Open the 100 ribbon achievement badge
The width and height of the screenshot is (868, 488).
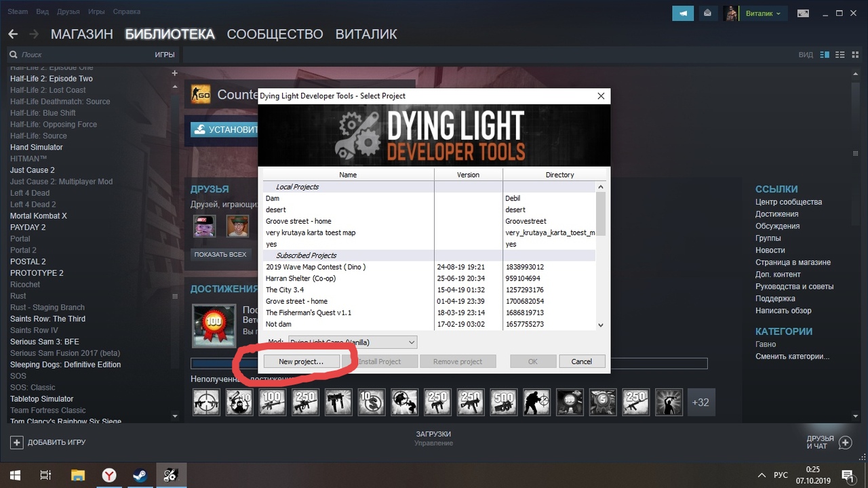[x=214, y=325]
